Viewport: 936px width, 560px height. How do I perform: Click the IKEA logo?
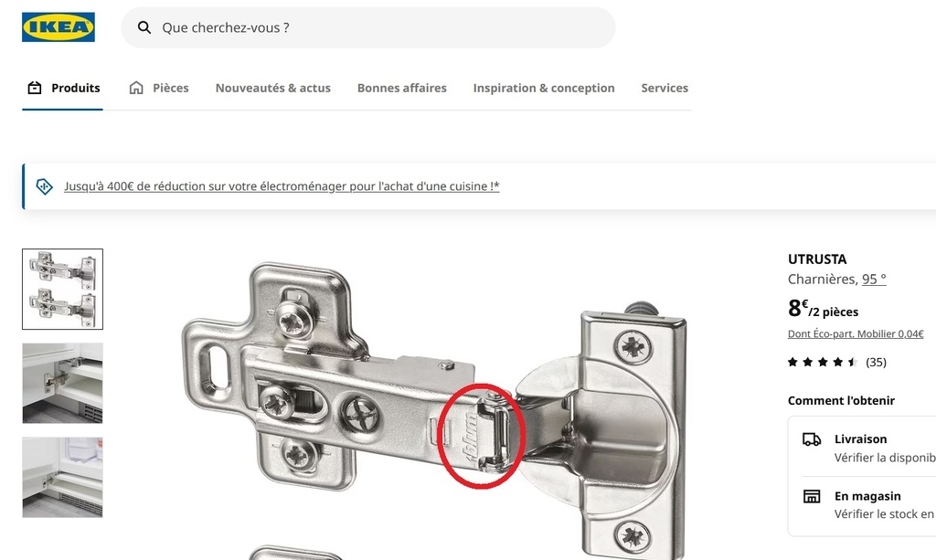[58, 27]
